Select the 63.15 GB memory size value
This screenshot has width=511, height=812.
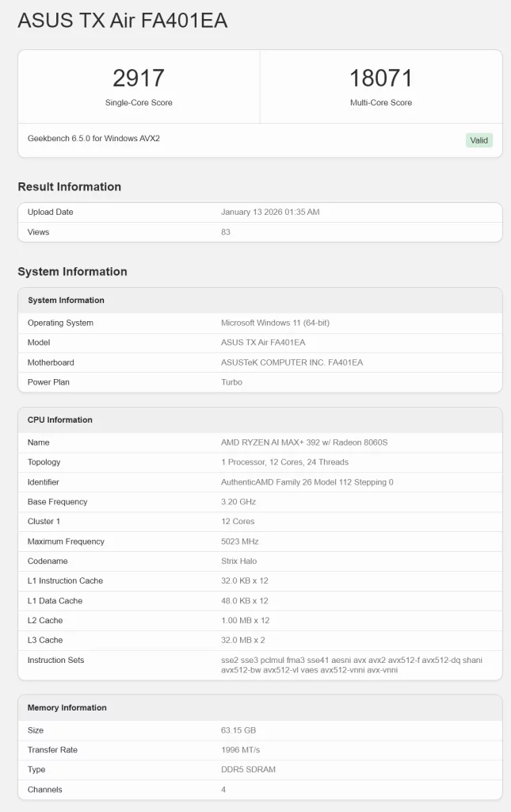pos(238,730)
